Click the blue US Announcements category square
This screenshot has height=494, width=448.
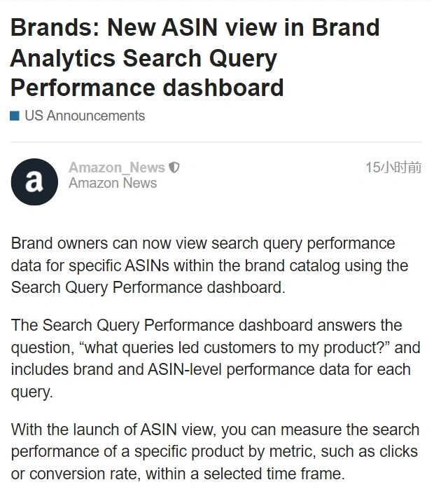point(15,116)
